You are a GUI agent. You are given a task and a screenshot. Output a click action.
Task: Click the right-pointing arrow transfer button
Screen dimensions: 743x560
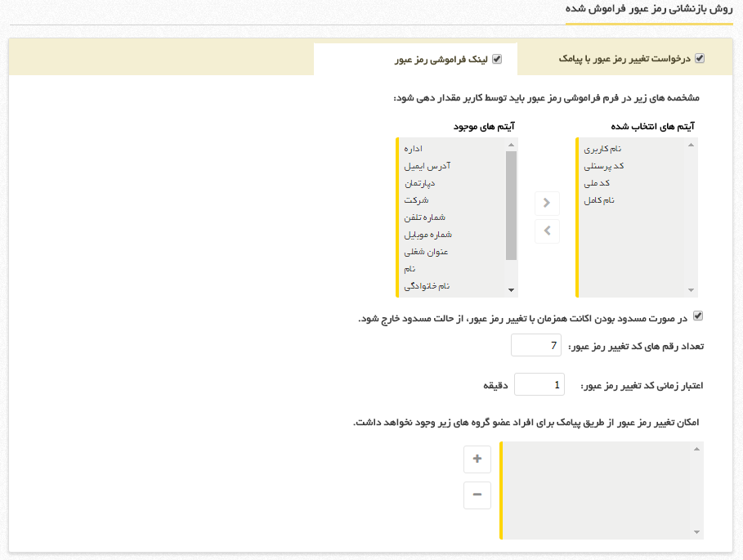pos(547,203)
